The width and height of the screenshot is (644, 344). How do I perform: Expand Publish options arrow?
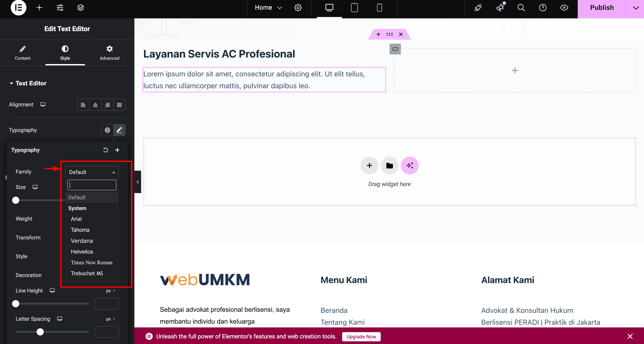635,8
